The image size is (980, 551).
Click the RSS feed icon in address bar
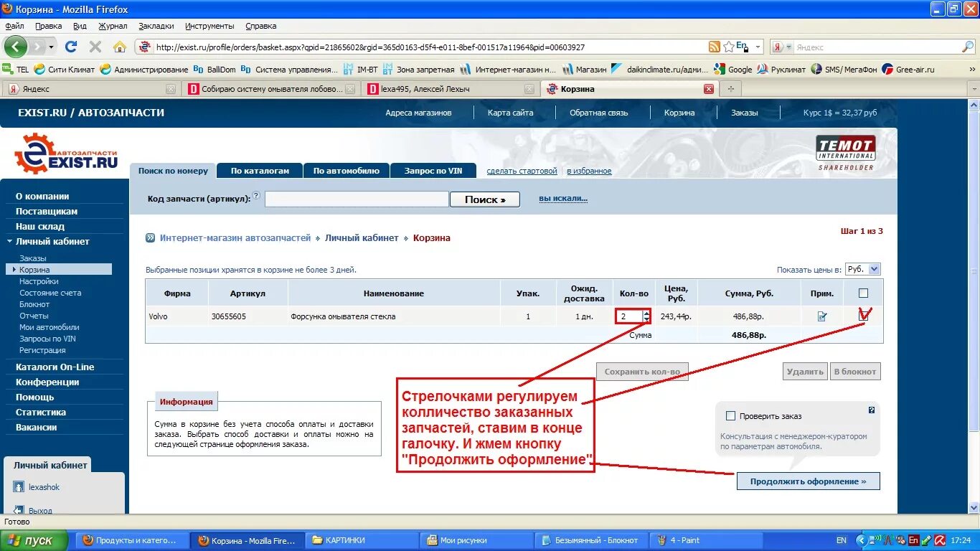click(x=714, y=47)
